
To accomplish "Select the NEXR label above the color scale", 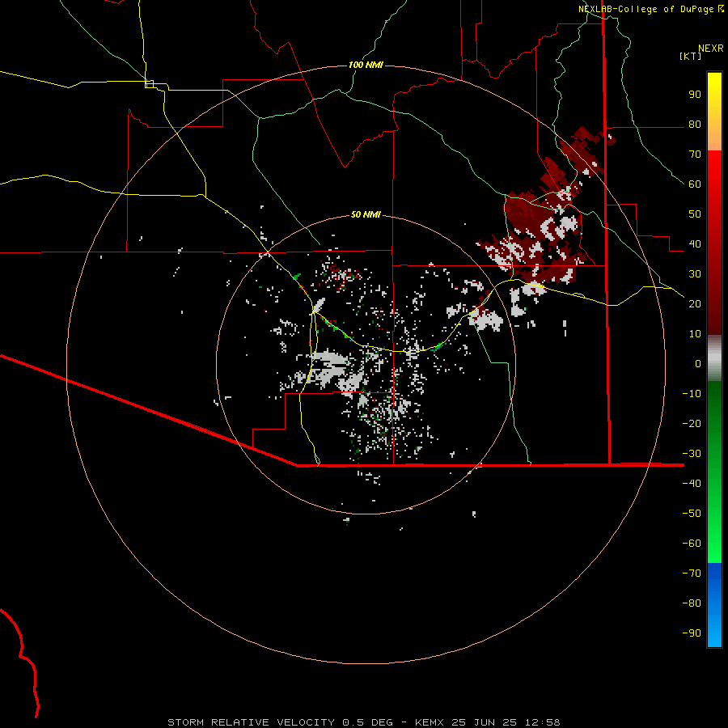I will 710,49.
